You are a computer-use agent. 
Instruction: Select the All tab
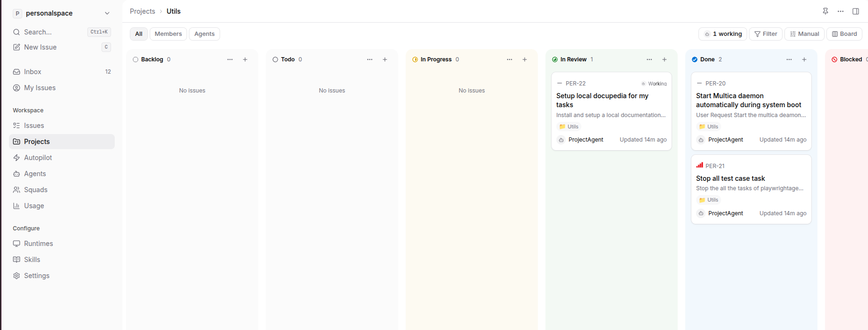tap(139, 34)
